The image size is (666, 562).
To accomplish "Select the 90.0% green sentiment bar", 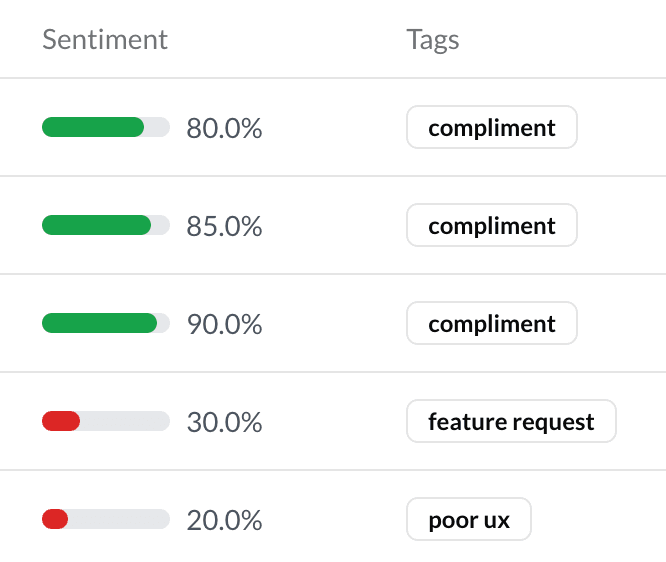I will [99, 324].
